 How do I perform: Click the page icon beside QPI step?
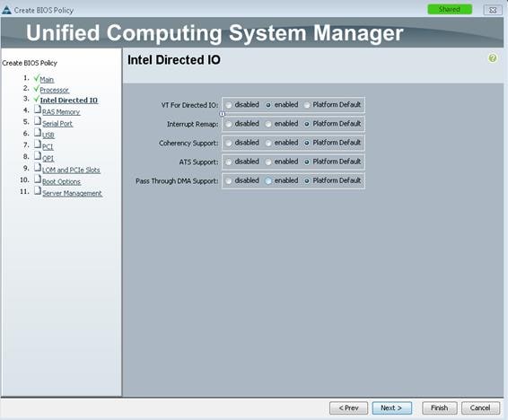click(x=38, y=156)
